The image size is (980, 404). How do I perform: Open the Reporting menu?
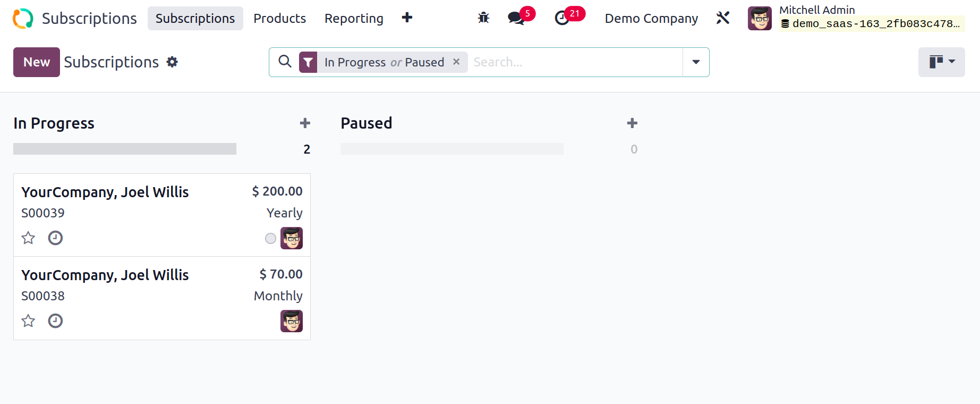(354, 18)
